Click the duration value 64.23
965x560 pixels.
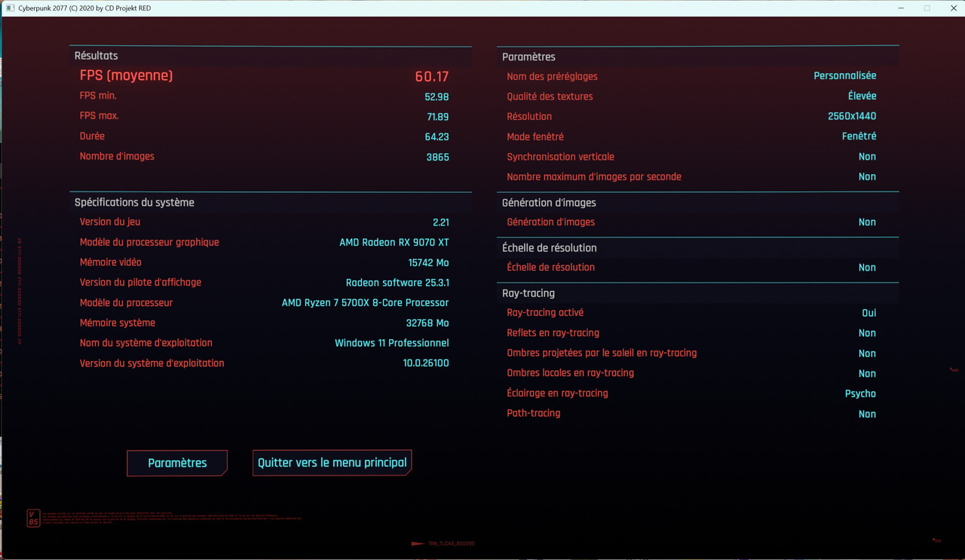(x=437, y=136)
